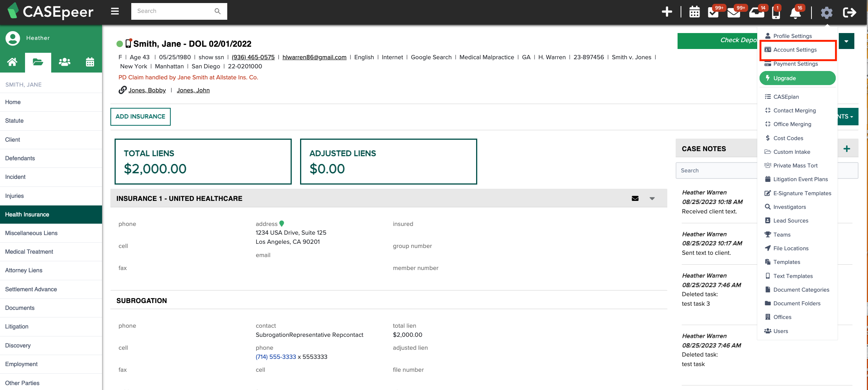Open Litigation Event Plans entry
The image size is (868, 390).
coord(800,179)
